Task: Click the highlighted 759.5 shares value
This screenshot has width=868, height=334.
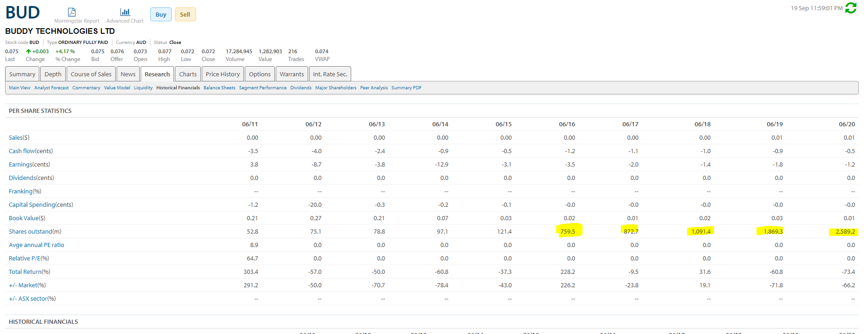Action: (568, 231)
